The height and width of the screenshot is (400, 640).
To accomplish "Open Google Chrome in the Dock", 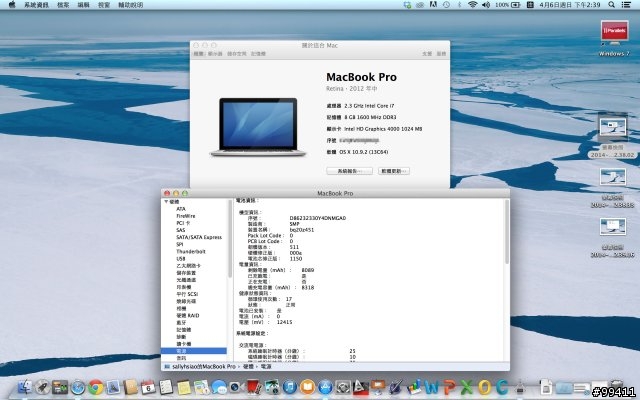I will click(96, 387).
